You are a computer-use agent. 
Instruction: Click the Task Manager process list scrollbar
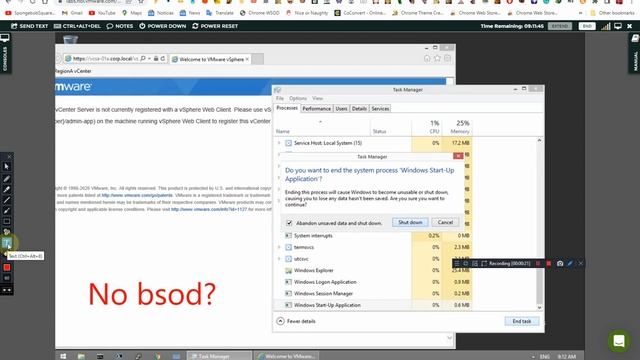click(x=539, y=224)
